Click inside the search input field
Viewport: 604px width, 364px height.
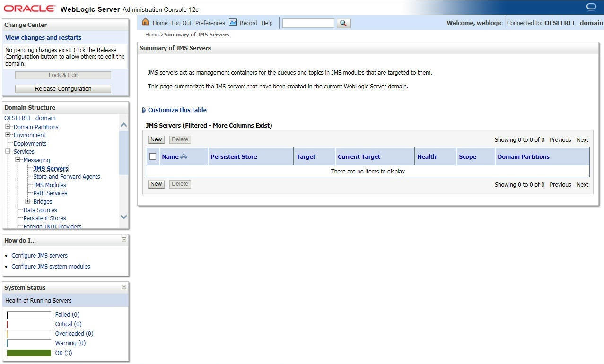coord(308,23)
